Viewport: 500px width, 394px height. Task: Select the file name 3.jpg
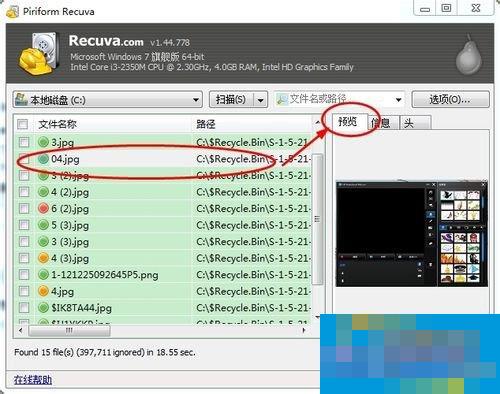pyautogui.click(x=62, y=143)
